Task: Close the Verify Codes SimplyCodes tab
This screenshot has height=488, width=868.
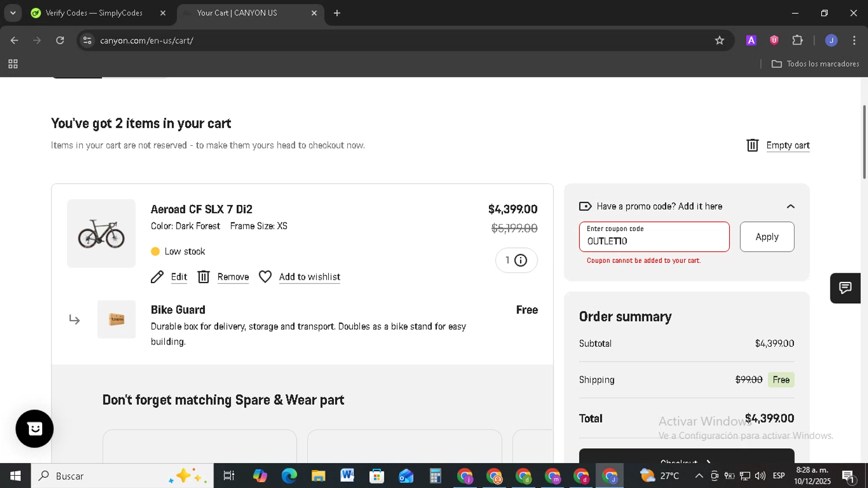Action: pyautogui.click(x=163, y=13)
